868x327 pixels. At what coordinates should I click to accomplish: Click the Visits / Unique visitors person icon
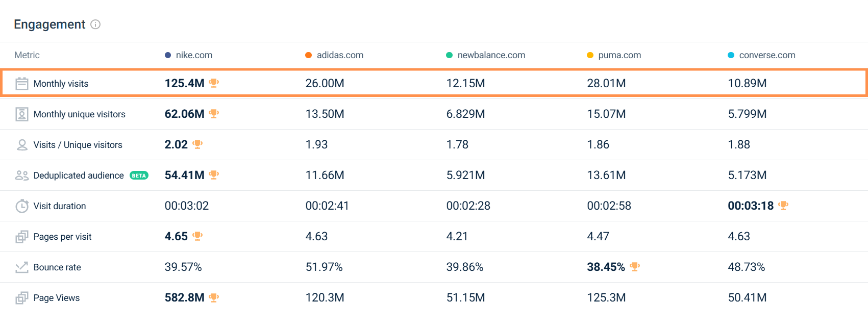[22, 145]
